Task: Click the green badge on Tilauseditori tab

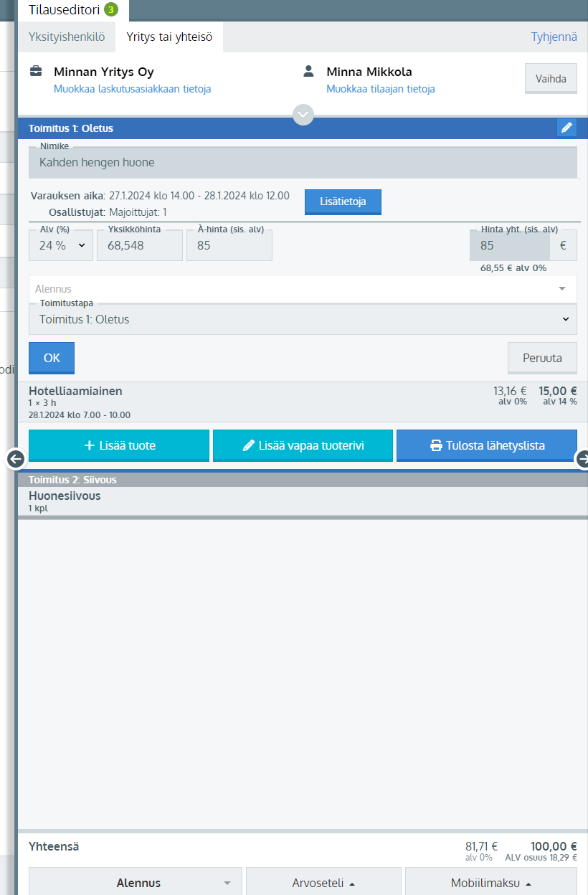Action: [x=110, y=9]
